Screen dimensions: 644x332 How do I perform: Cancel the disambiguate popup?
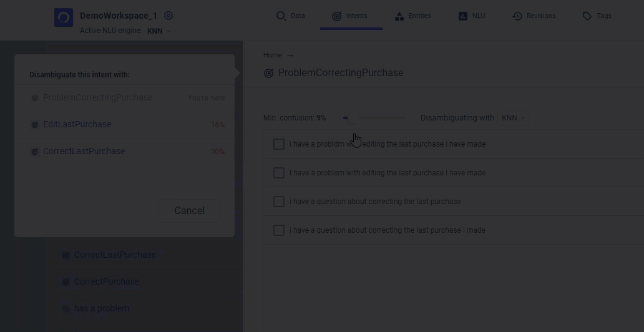189,211
